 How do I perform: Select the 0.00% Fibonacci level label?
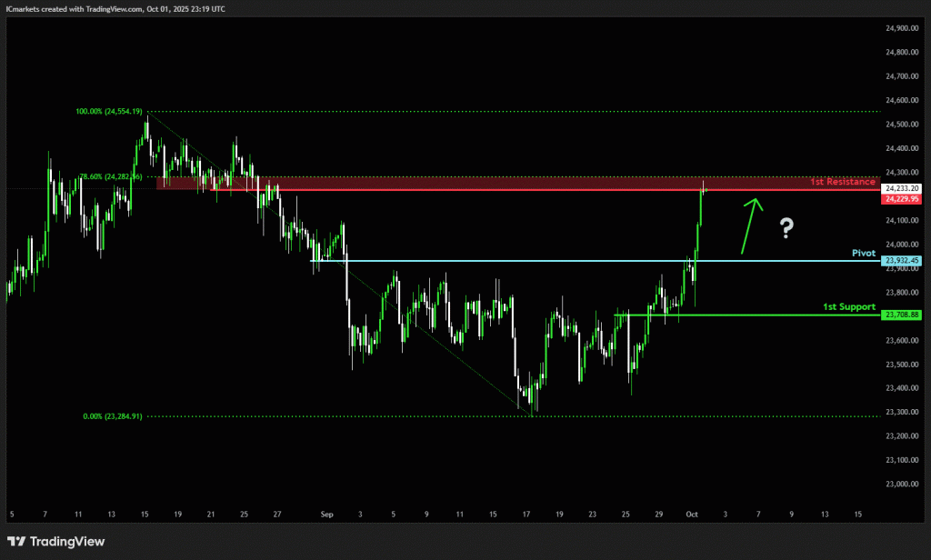click(x=112, y=416)
